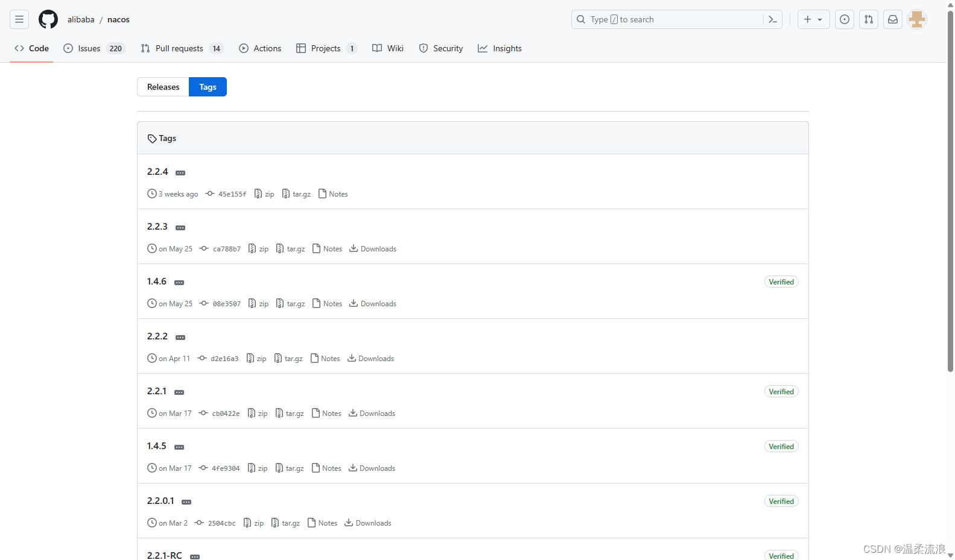Open commit ca788b7
Image resolution: width=955 pixels, height=560 pixels.
[220, 249]
